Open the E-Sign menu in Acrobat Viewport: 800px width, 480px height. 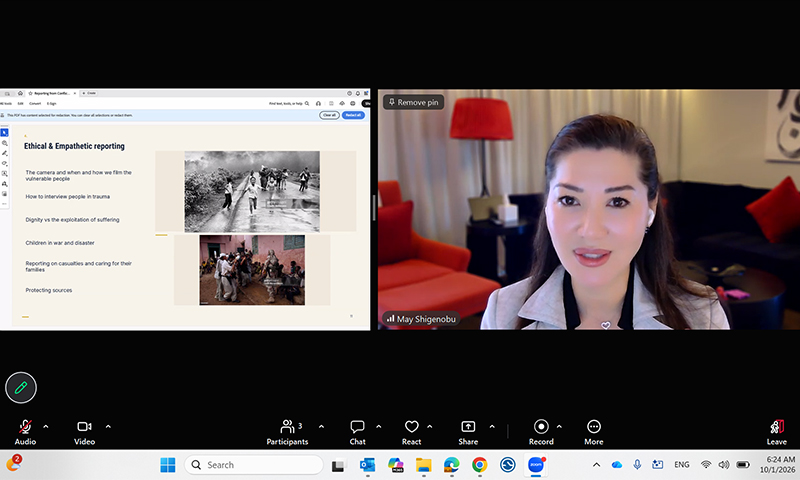(x=52, y=104)
